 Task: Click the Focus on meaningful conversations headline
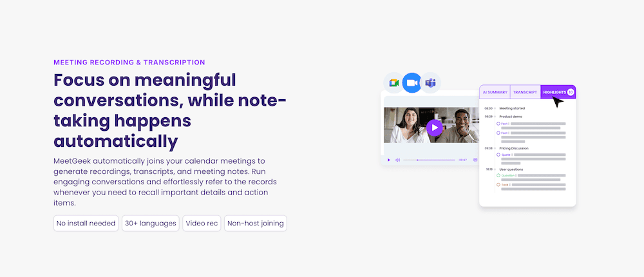click(x=170, y=111)
